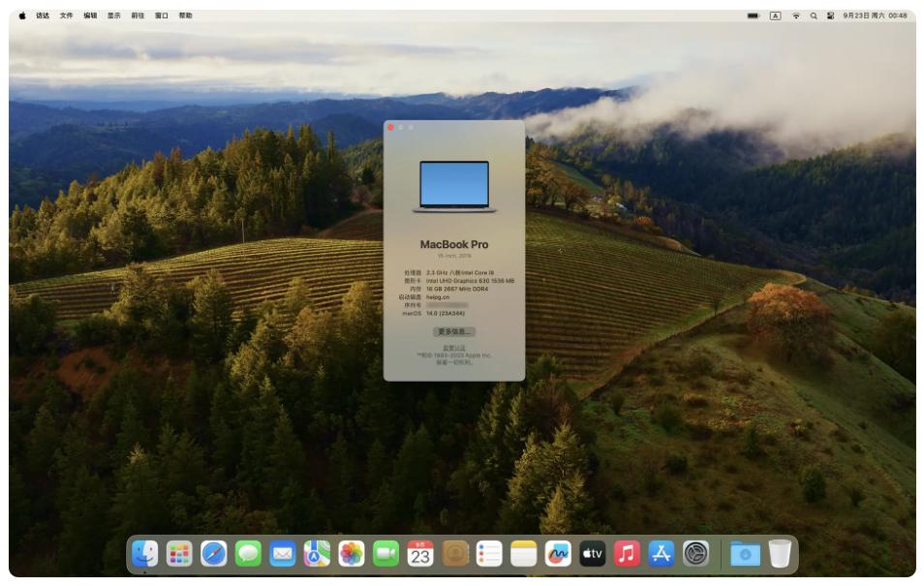Image resolution: width=924 pixels, height=586 pixels.
Task: Open the 访达 (Finder) menu
Action: point(43,15)
